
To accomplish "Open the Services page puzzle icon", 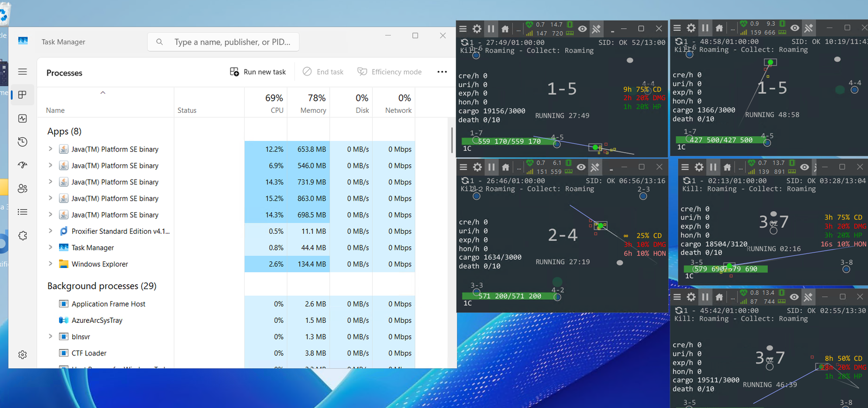I will 22,235.
